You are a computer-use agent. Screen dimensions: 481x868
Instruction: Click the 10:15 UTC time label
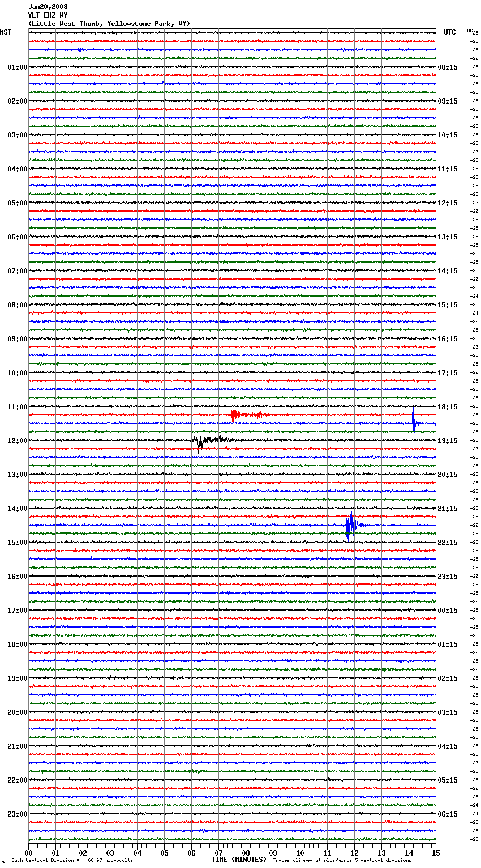point(448,135)
